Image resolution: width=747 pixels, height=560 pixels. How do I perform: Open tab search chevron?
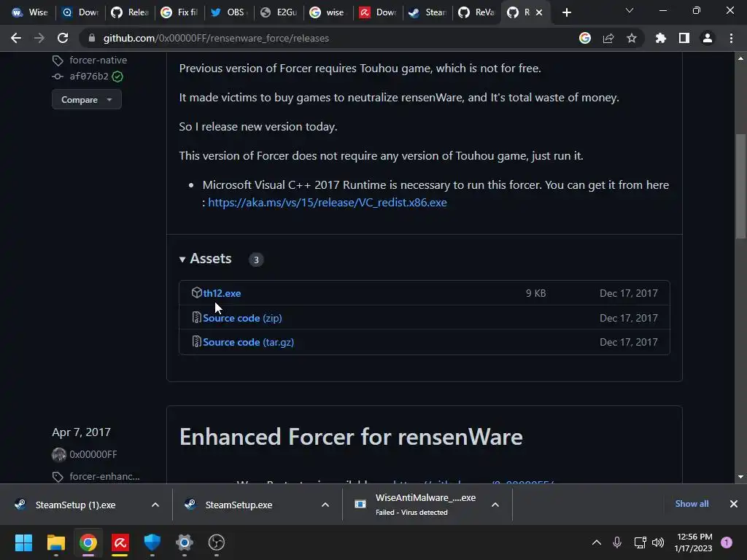630,10
